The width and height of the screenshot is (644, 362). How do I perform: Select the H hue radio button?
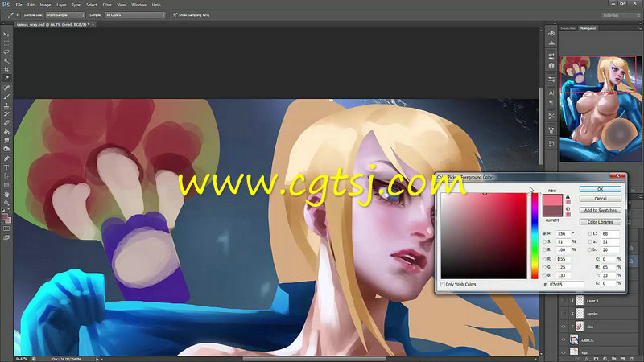545,233
